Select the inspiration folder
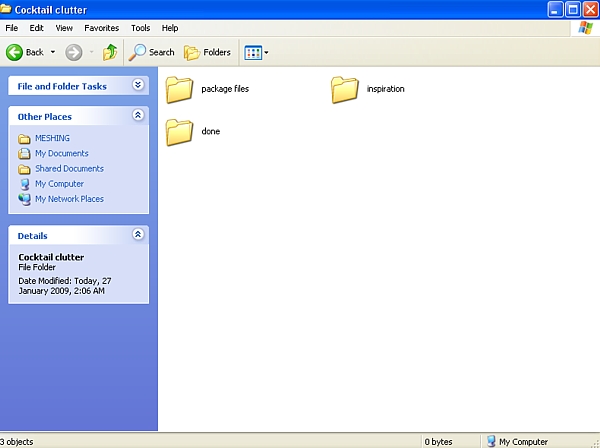This screenshot has height=448, width=600. [345, 89]
